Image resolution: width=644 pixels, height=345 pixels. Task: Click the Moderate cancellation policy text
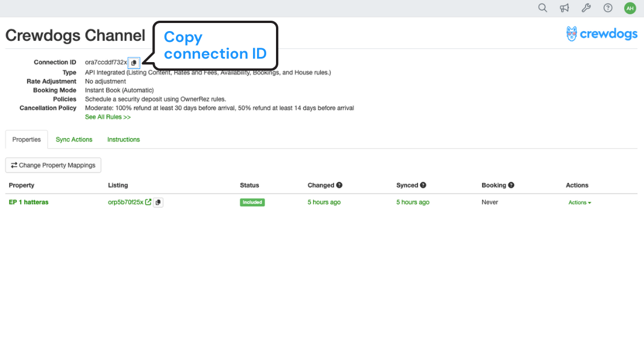pos(219,108)
